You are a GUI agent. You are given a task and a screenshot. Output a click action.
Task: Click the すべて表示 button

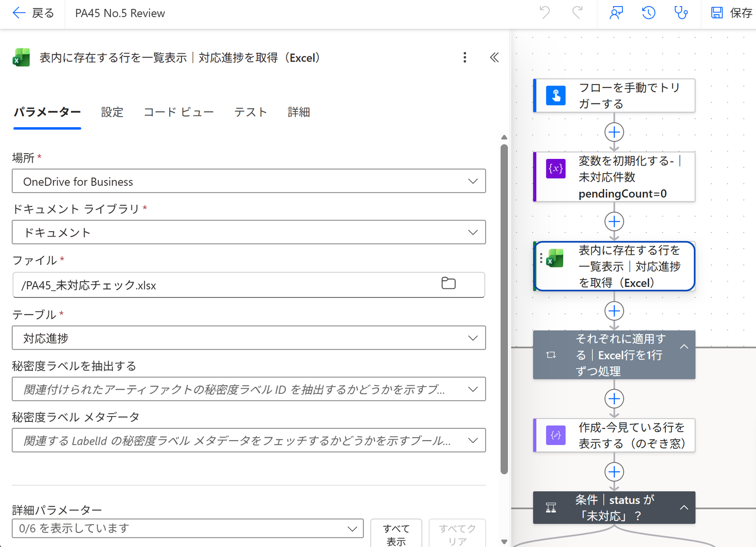pyautogui.click(x=396, y=534)
